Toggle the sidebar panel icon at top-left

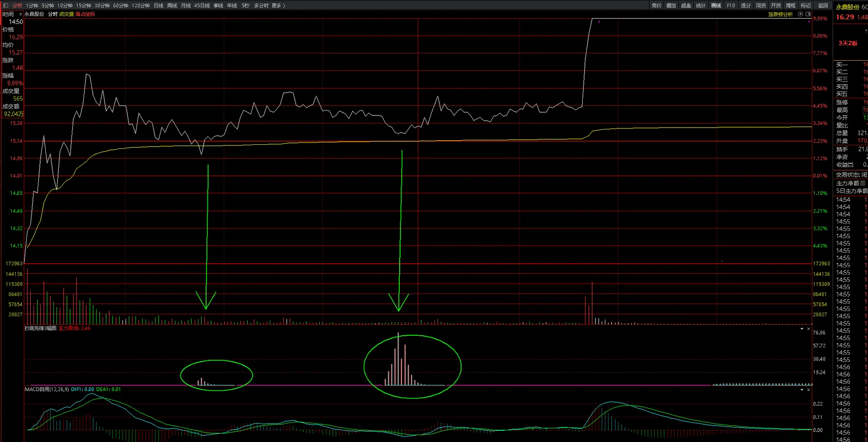pos(5,5)
